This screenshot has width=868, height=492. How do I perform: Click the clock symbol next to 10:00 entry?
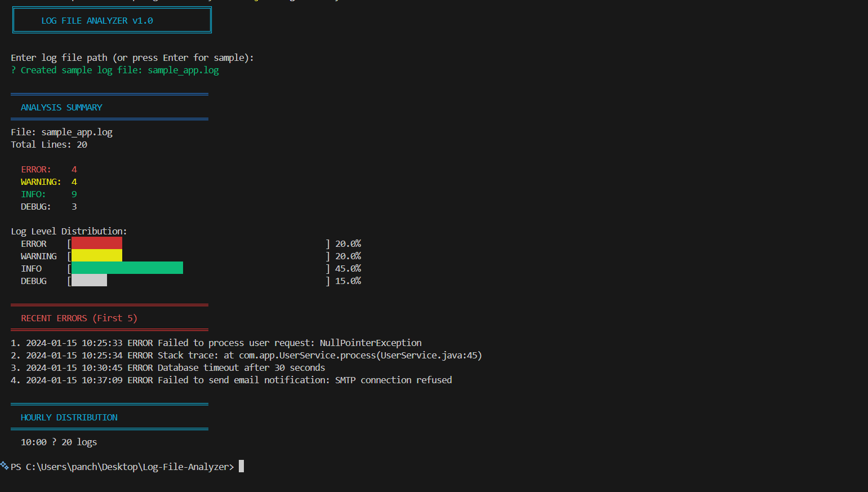pyautogui.click(x=54, y=442)
